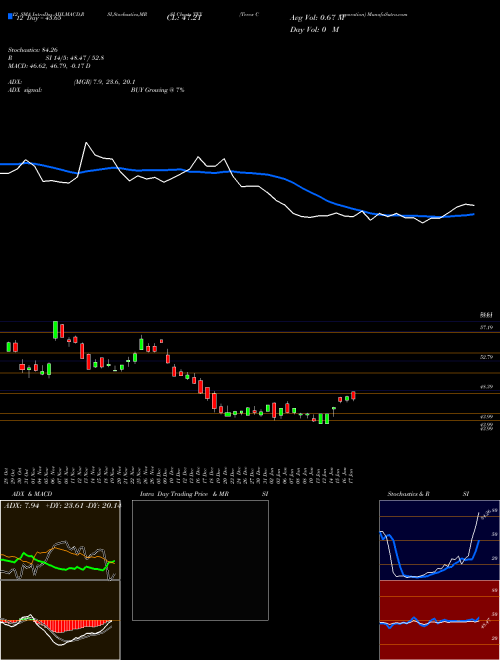Click the 48.39 price level label
The image size is (500, 660).
click(486, 386)
